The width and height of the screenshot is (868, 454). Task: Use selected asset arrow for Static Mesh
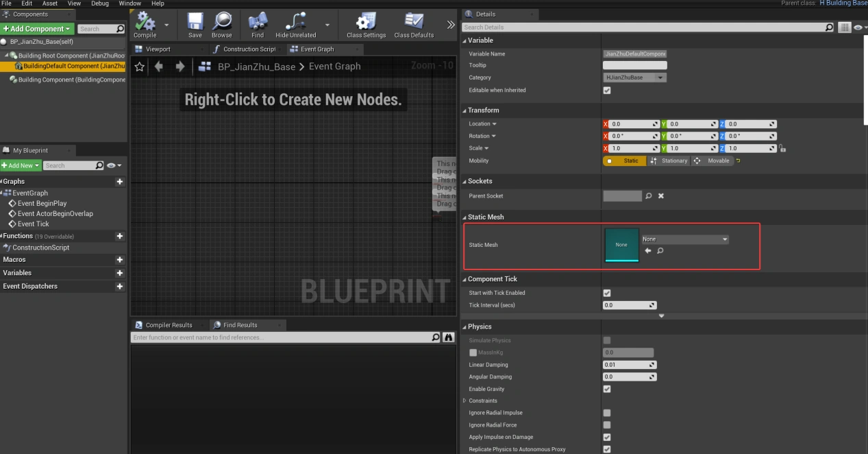[647, 251]
